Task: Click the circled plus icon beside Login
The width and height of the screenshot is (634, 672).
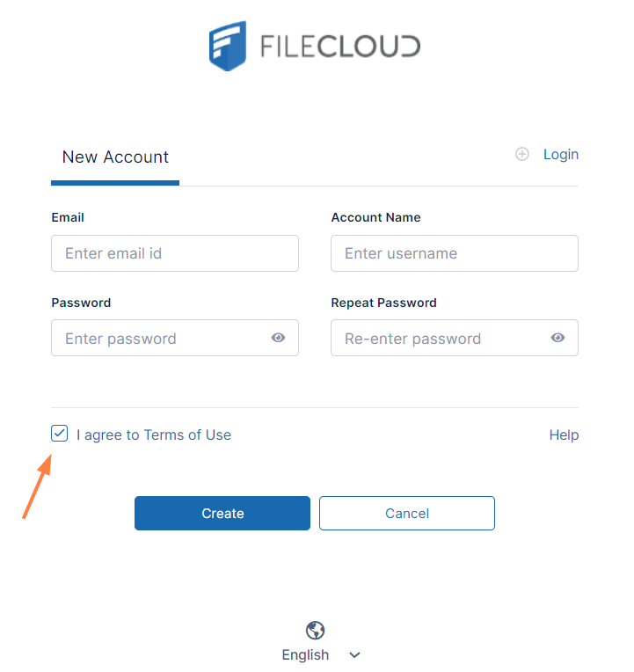Action: pyautogui.click(x=522, y=155)
